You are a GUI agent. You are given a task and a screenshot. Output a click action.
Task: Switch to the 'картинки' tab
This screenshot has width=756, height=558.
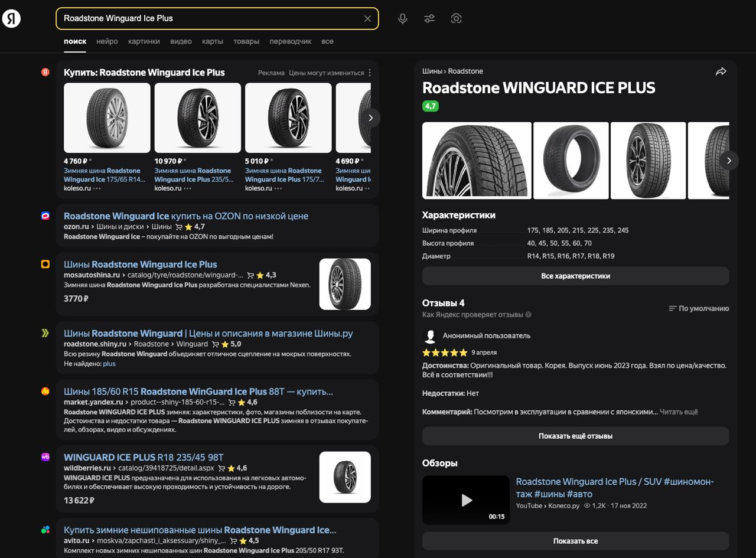pyautogui.click(x=144, y=41)
